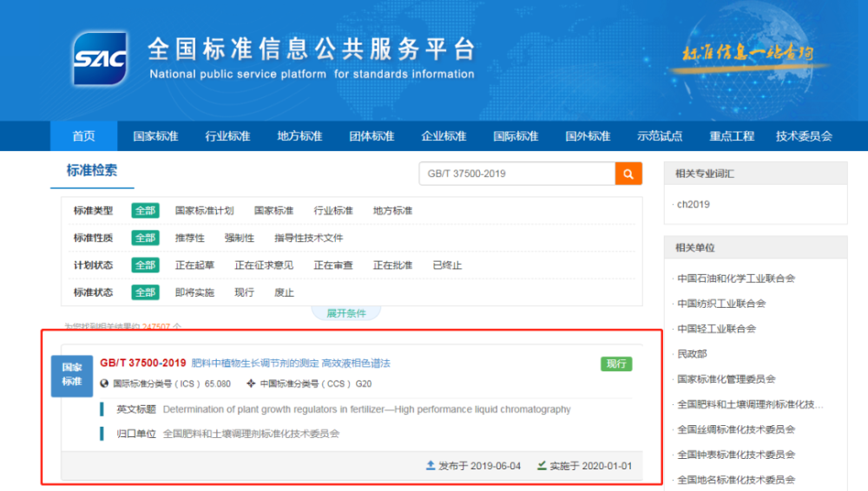Viewport: 868px width, 491px height.
Task: Open 全国钟表标准化技术委员会 link
Action: [x=736, y=455]
